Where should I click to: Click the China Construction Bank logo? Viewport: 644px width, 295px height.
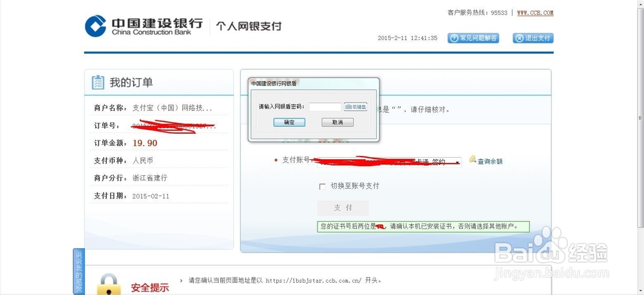coord(144,26)
